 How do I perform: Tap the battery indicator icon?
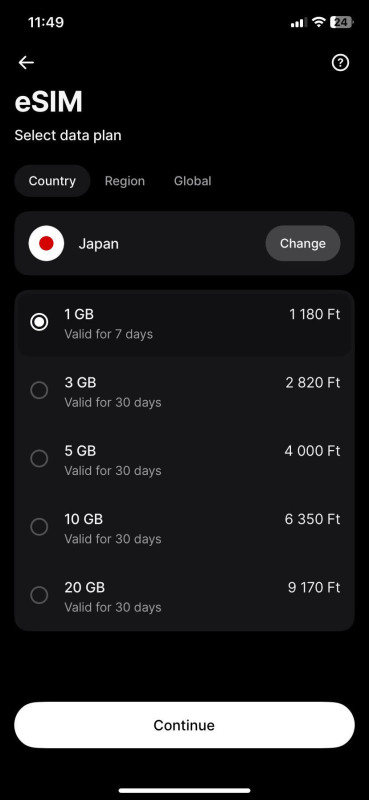(x=341, y=22)
